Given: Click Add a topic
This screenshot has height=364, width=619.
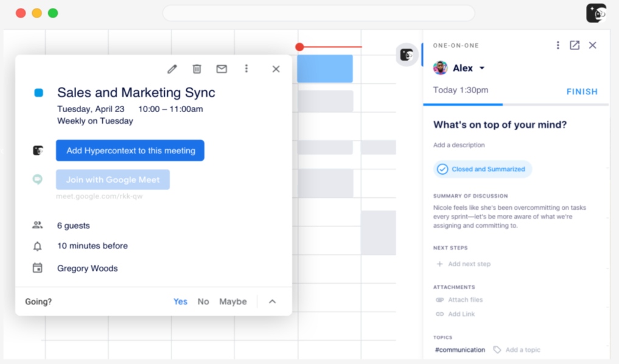Looking at the screenshot, I should pyautogui.click(x=523, y=350).
